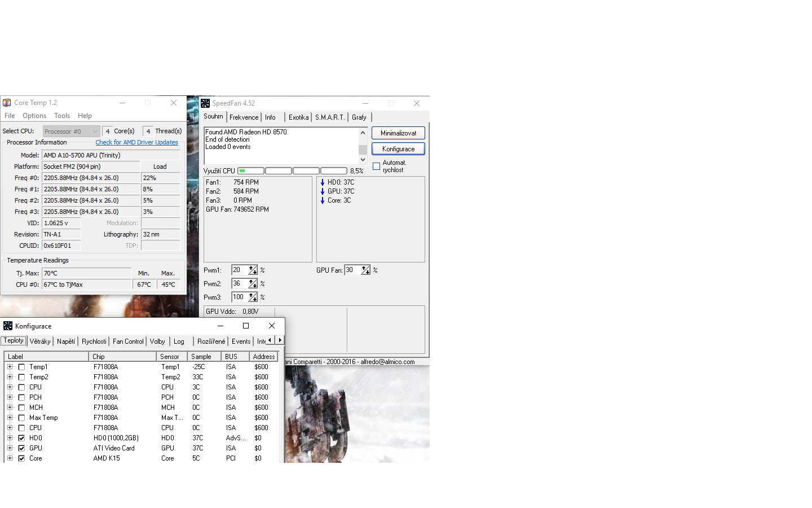The width and height of the screenshot is (812, 508).
Task: Expand the Max Temp tree row
Action: (x=10, y=418)
